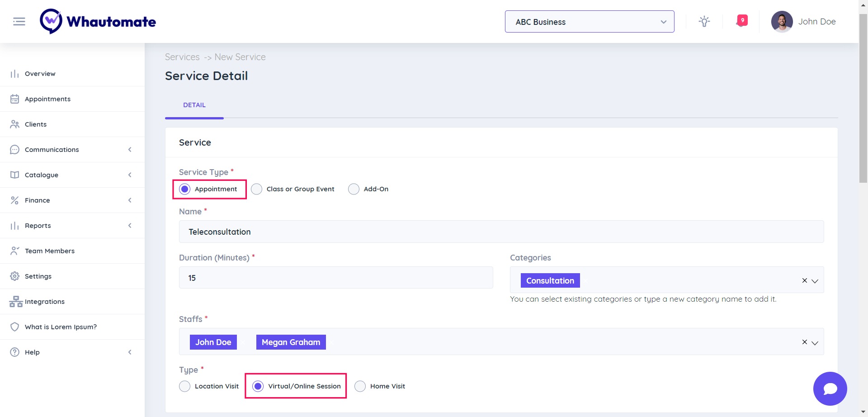The height and width of the screenshot is (417, 868).
Task: Open Settings from the sidebar
Action: [38, 276]
